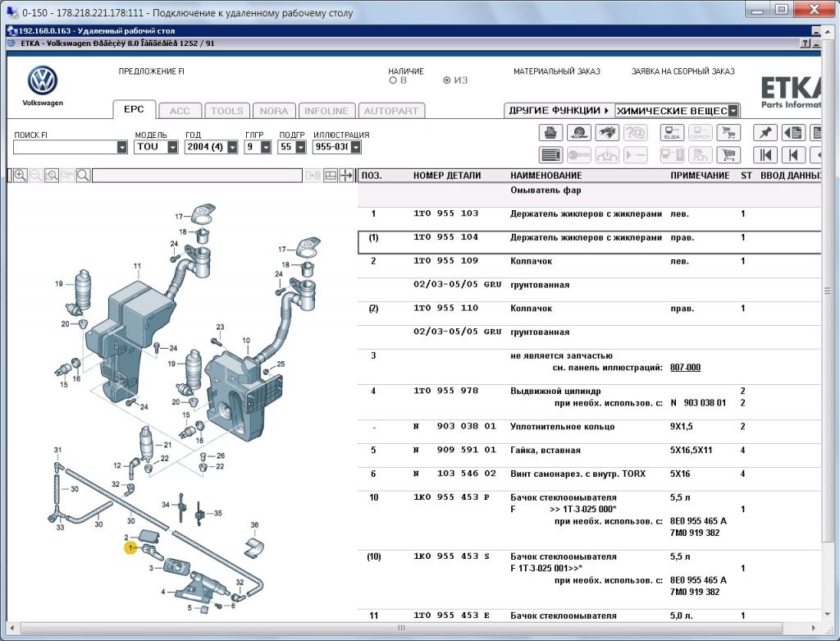Open the 807-000 illustration link
Viewport: 840px width, 641px height.
[685, 368]
